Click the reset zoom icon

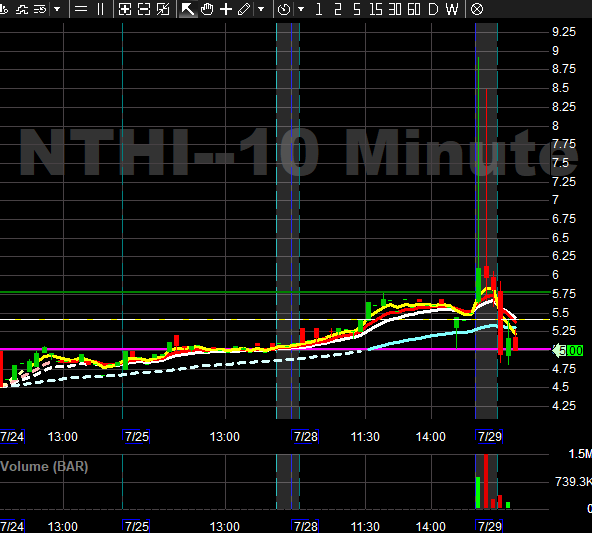[x=163, y=9]
